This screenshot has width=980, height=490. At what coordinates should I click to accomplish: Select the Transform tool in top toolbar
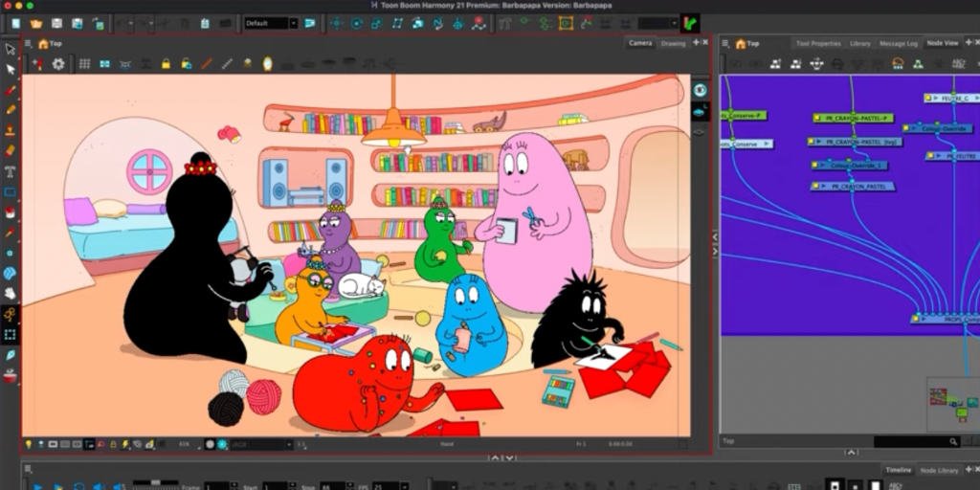click(x=336, y=24)
